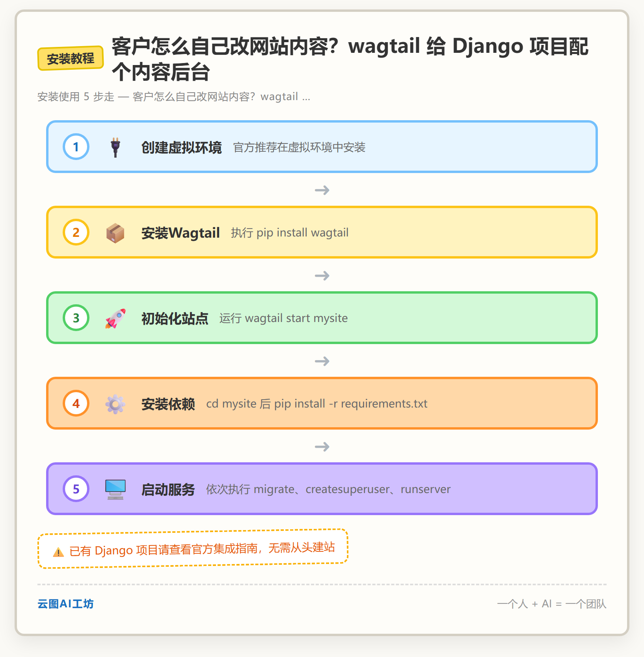Click the yellow 安装教程 badge

coord(71,58)
